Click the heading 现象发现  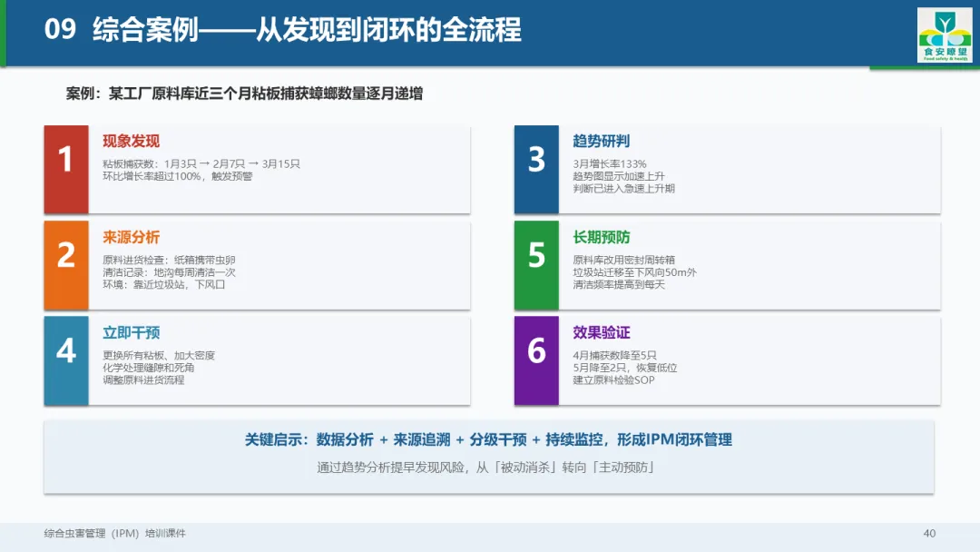132,142
